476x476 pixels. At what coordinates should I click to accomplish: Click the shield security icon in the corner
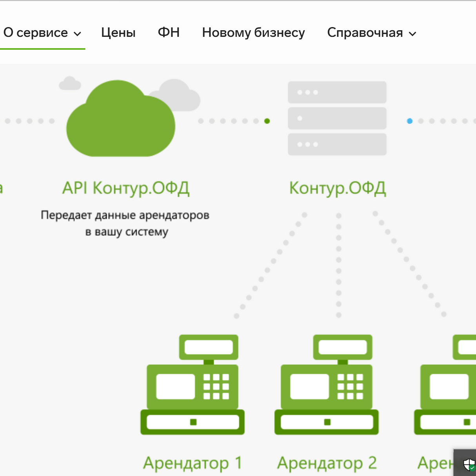pos(469,465)
